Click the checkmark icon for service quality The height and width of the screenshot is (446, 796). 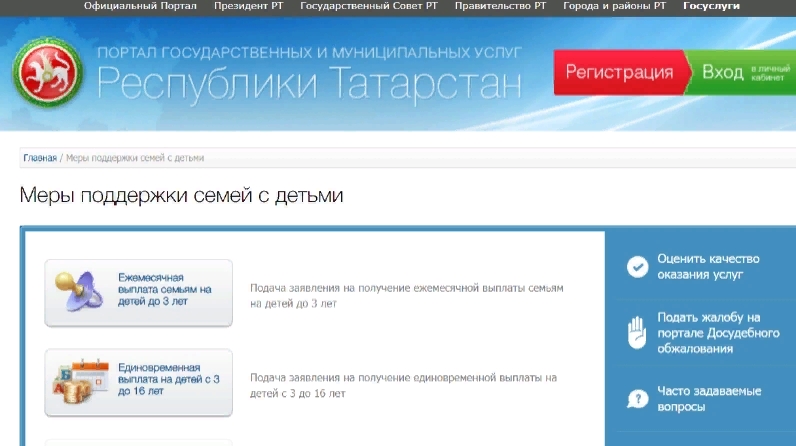click(637, 266)
